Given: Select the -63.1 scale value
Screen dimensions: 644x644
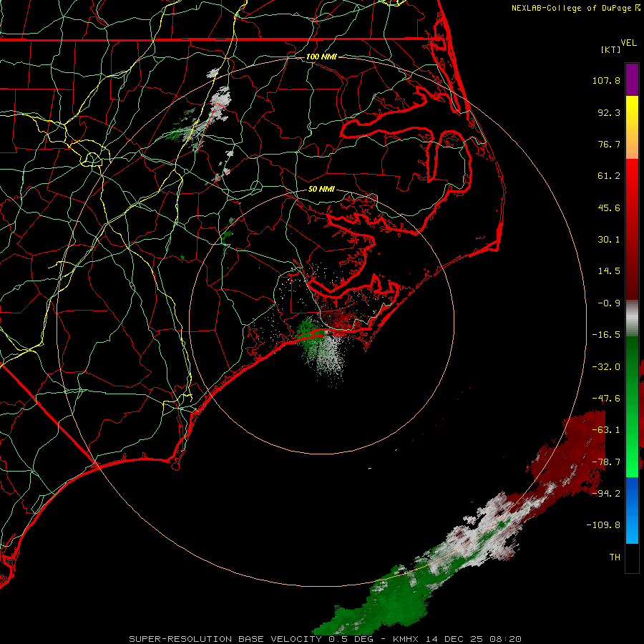Looking at the screenshot, I should (606, 430).
